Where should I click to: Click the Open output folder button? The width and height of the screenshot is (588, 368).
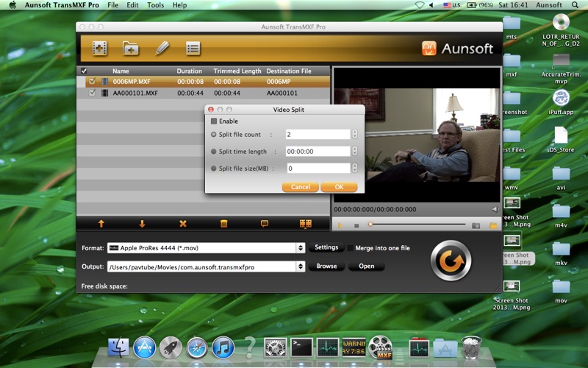[x=366, y=266]
